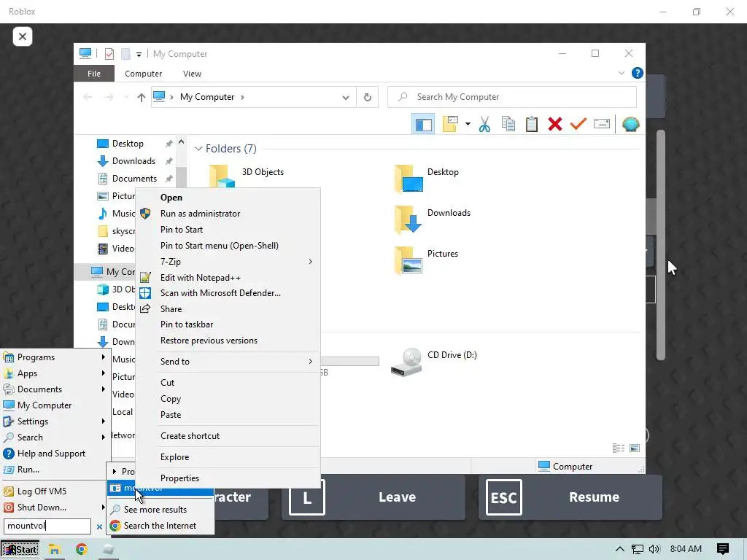Choose Create shortcut from context menu

point(228,436)
